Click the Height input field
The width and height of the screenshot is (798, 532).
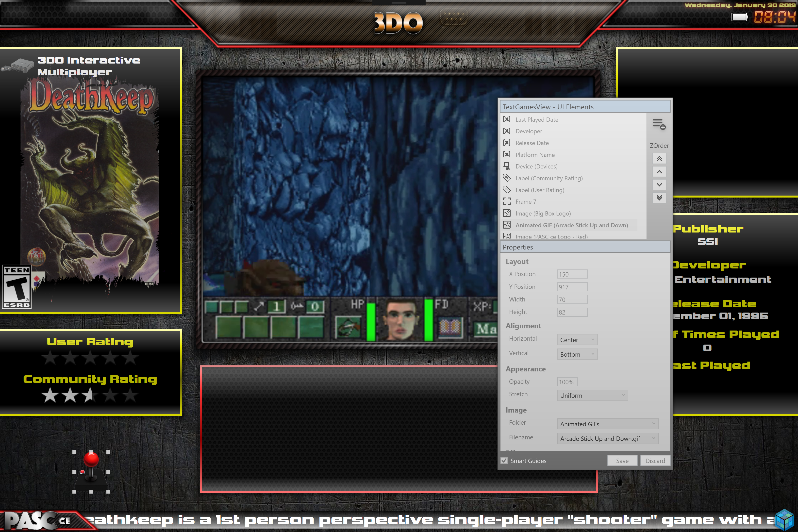tap(572, 312)
